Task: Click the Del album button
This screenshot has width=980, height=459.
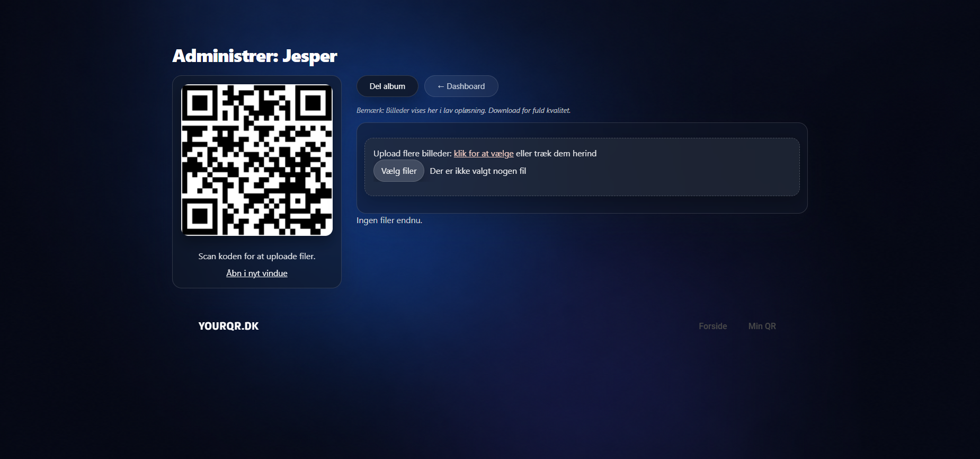Action: tap(387, 86)
